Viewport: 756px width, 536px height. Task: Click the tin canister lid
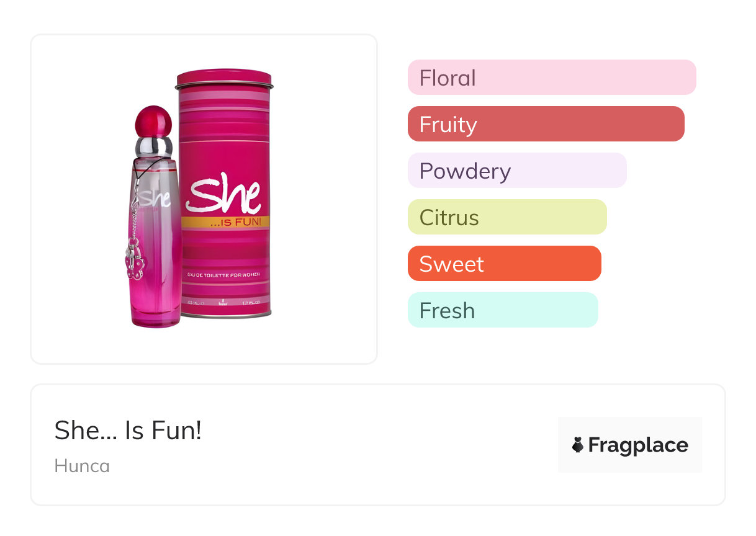point(224,79)
